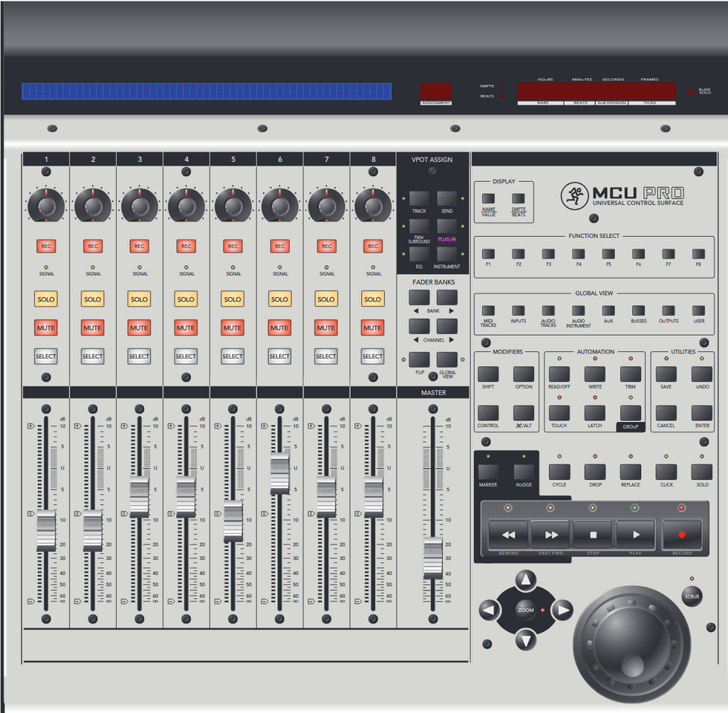Click the channel 6 fader cap

point(279,474)
